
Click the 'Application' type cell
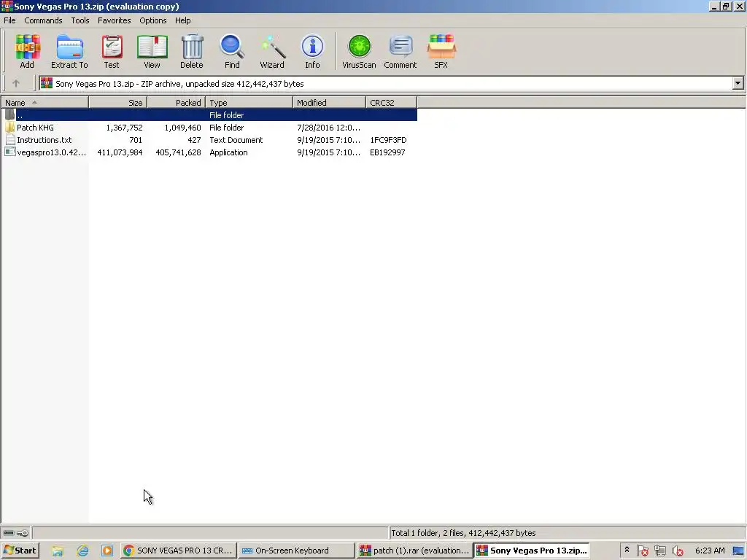(228, 152)
